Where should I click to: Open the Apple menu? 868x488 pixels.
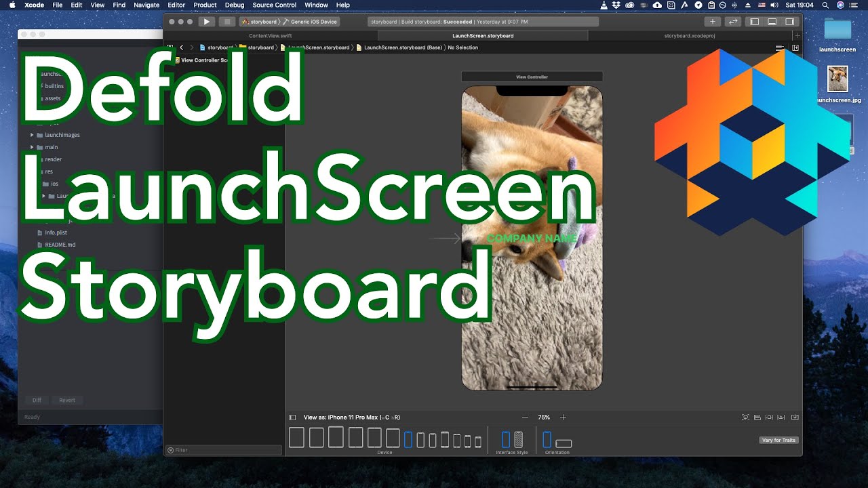pyautogui.click(x=12, y=5)
